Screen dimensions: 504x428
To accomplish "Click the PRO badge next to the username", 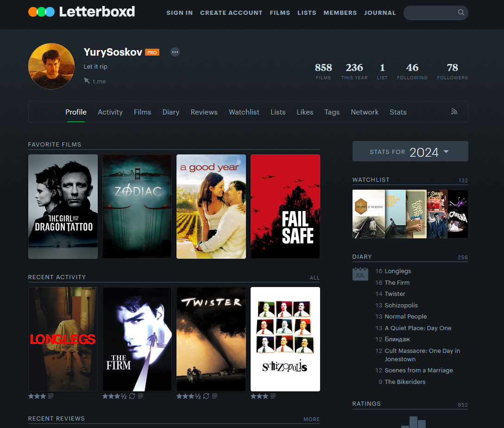I will (152, 52).
